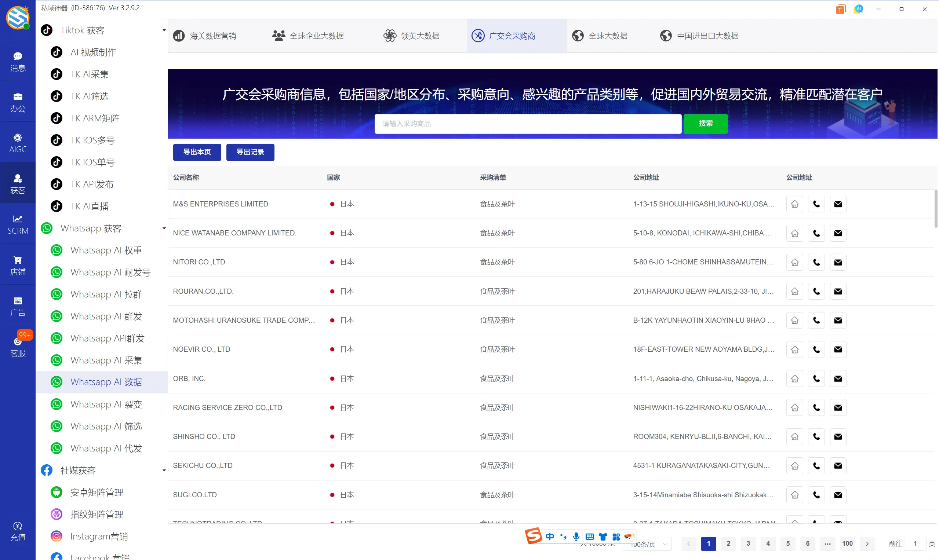Screen dimensions: 939x560
Task: Collapse the Tiktok 获客 section
Action: (x=164, y=30)
